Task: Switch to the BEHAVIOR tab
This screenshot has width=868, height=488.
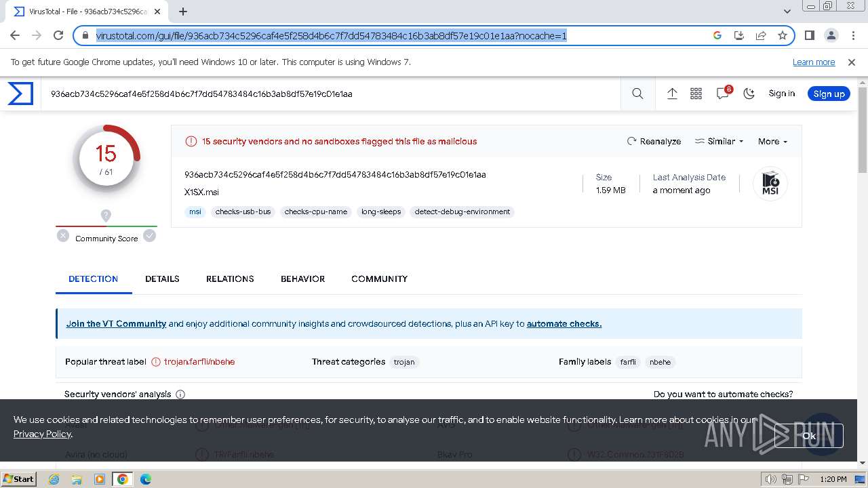Action: [x=302, y=279]
